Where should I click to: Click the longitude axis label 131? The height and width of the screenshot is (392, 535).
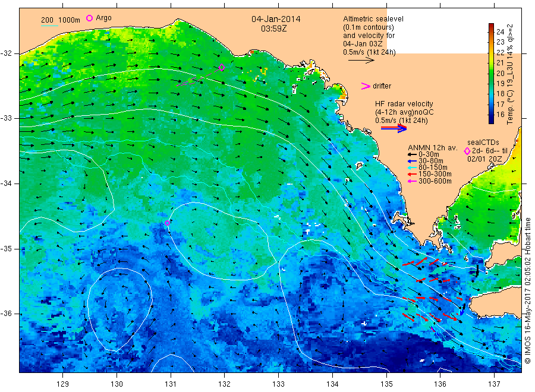click(171, 384)
